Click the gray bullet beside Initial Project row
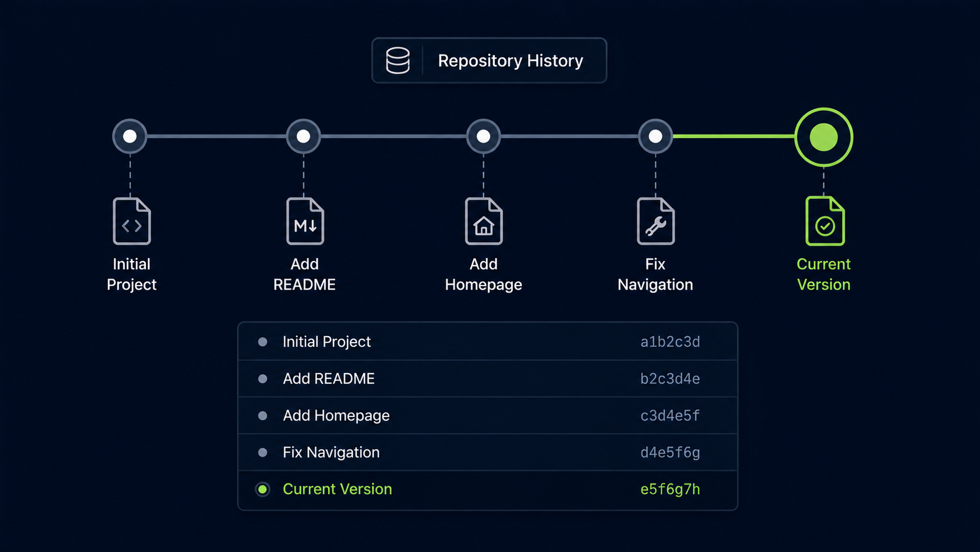Viewport: 980px width, 552px height. coord(263,341)
